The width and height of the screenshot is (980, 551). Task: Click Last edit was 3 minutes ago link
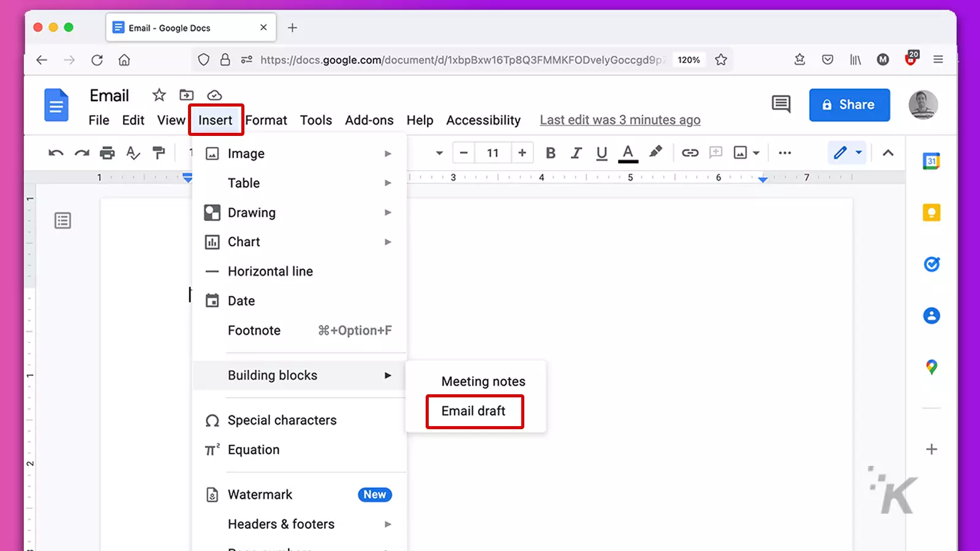click(620, 121)
